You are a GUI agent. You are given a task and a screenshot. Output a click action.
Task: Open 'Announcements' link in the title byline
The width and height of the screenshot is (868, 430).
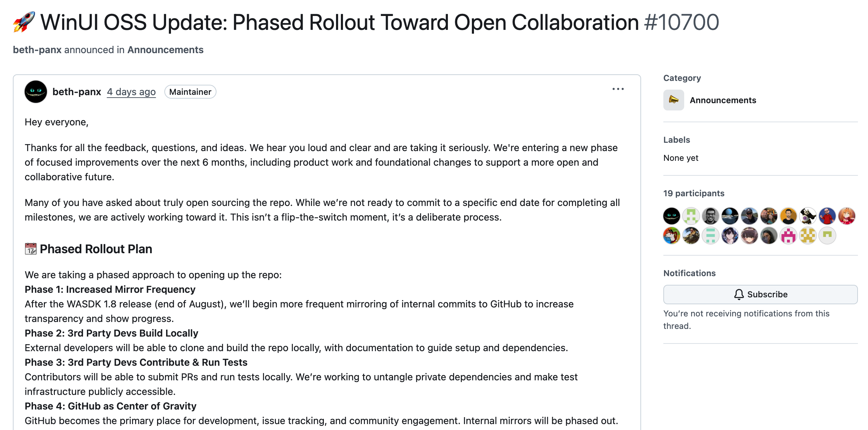tap(165, 50)
